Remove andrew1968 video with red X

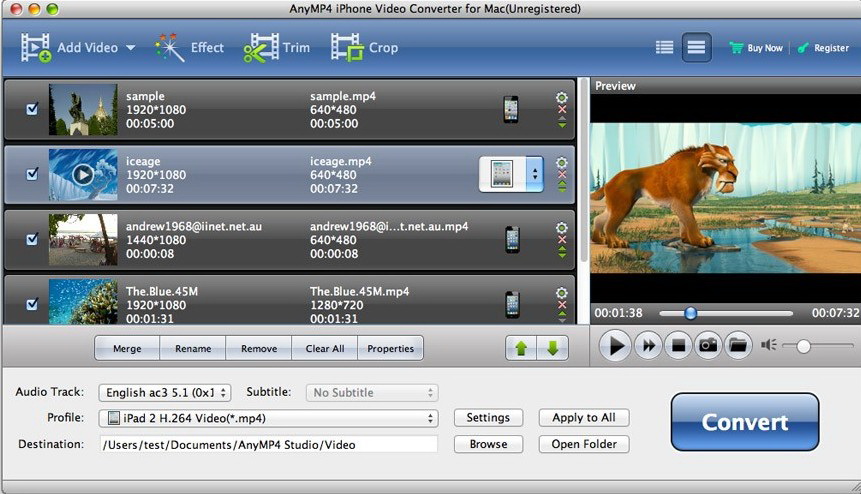562,240
